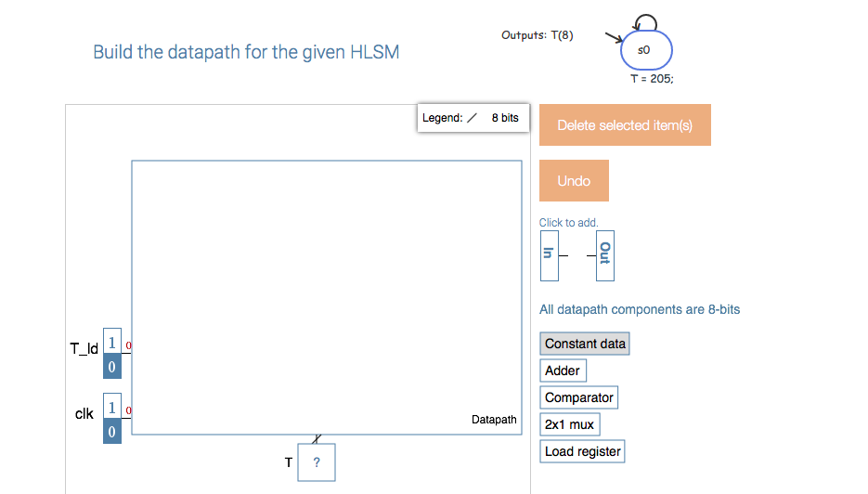Click the Legend 8 bits box
The height and width of the screenshot is (494, 868).
click(473, 118)
